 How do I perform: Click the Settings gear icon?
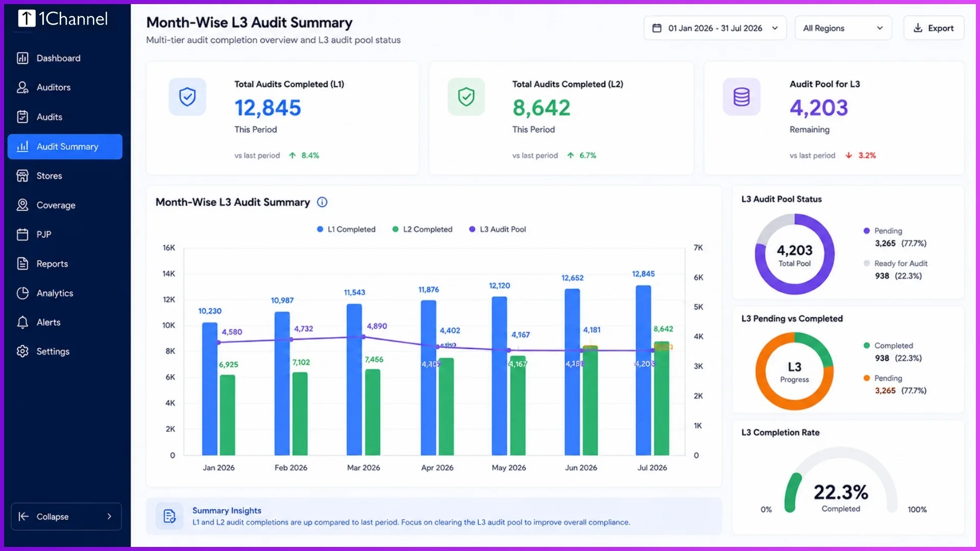tap(22, 352)
